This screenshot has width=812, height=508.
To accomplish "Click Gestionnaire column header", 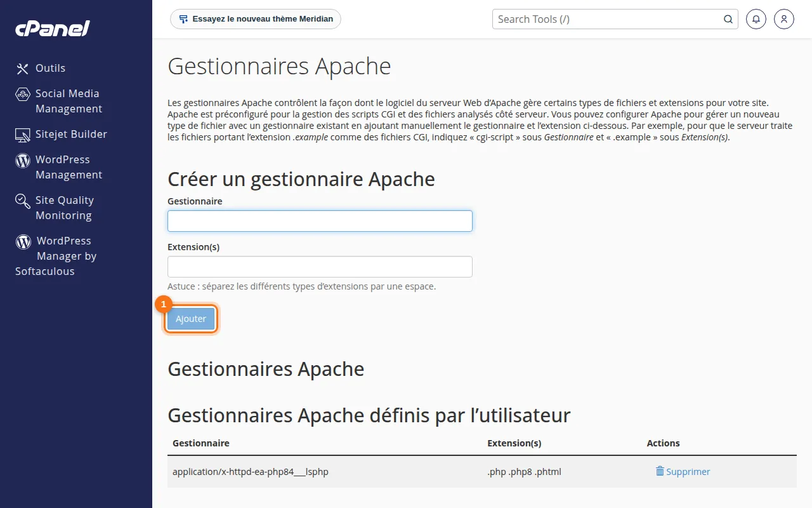I will [x=201, y=443].
